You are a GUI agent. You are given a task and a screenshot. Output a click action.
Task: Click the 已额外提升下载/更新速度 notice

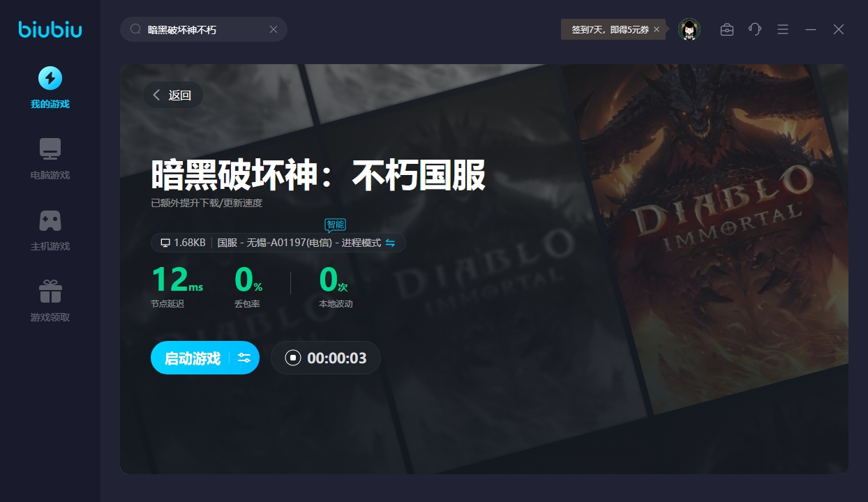point(207,204)
